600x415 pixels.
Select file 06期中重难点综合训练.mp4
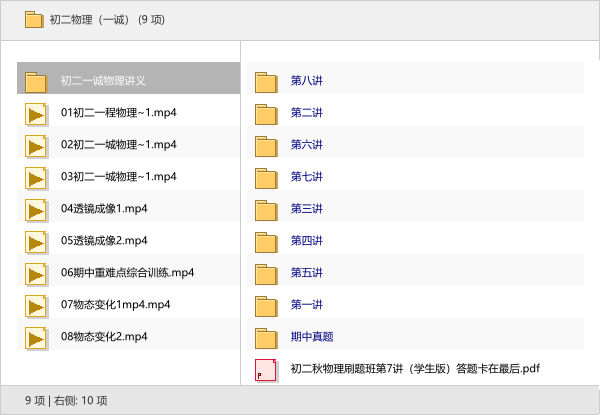click(x=127, y=273)
